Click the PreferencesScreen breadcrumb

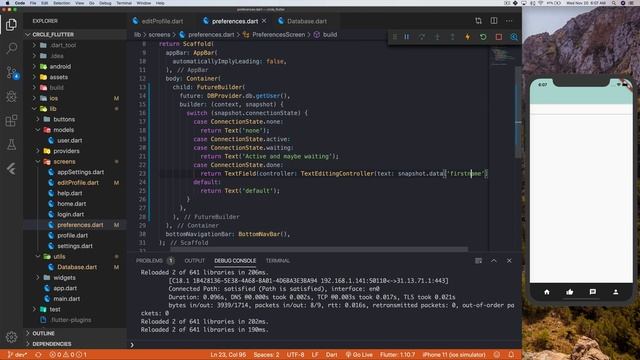[x=278, y=35]
